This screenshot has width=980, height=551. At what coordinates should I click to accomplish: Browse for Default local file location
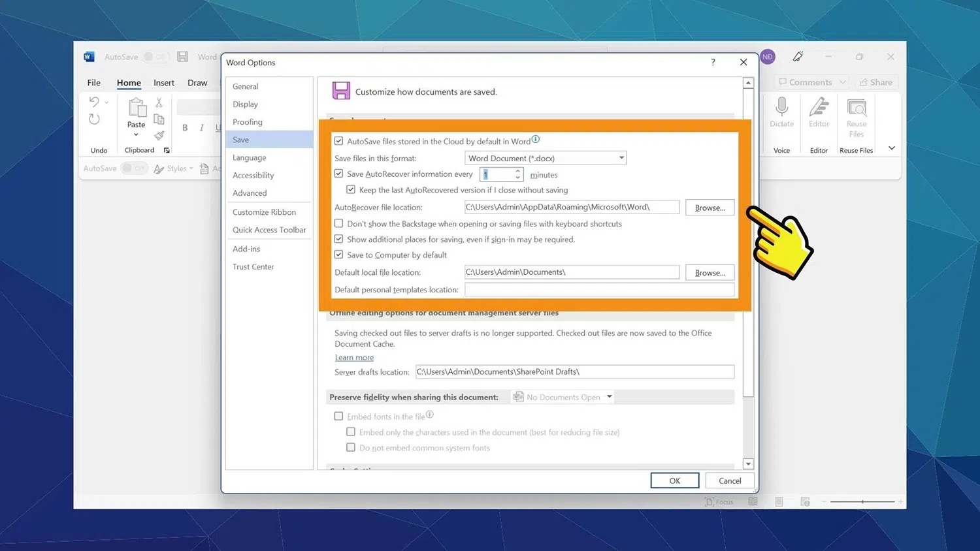(x=710, y=272)
